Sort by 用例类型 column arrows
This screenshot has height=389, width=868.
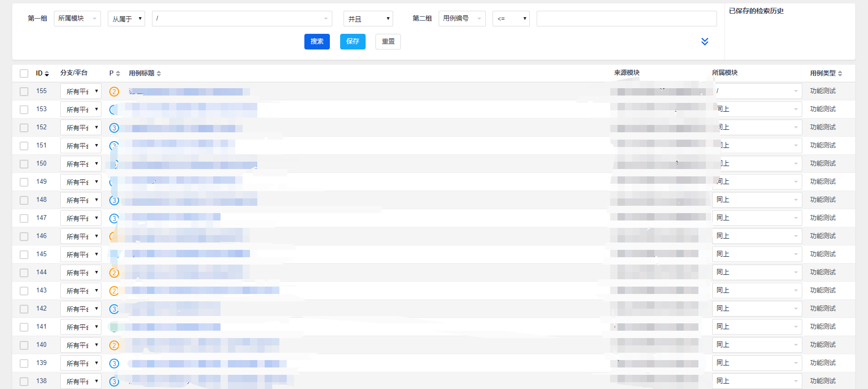pos(840,73)
